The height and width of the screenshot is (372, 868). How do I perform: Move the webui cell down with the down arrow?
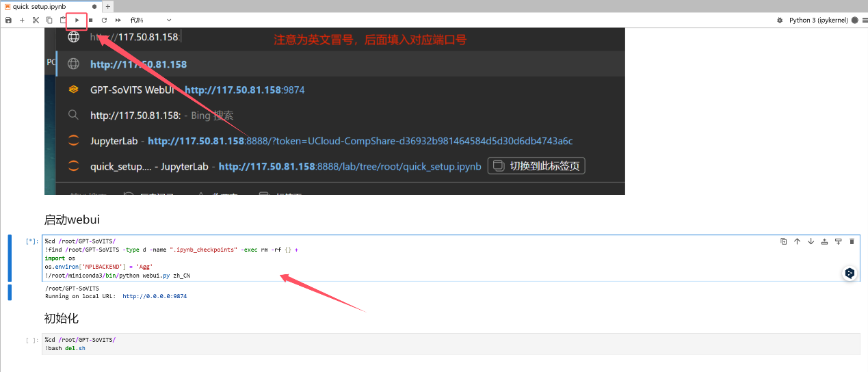pyautogui.click(x=811, y=241)
